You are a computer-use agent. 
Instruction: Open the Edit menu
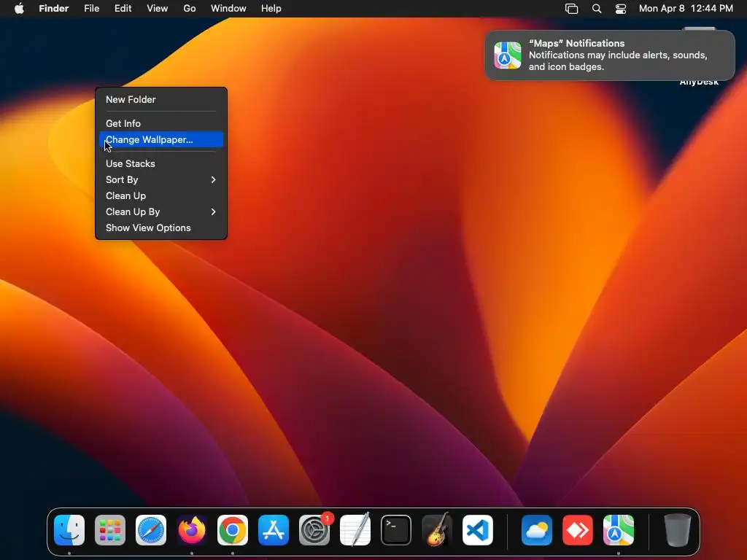[x=123, y=9]
